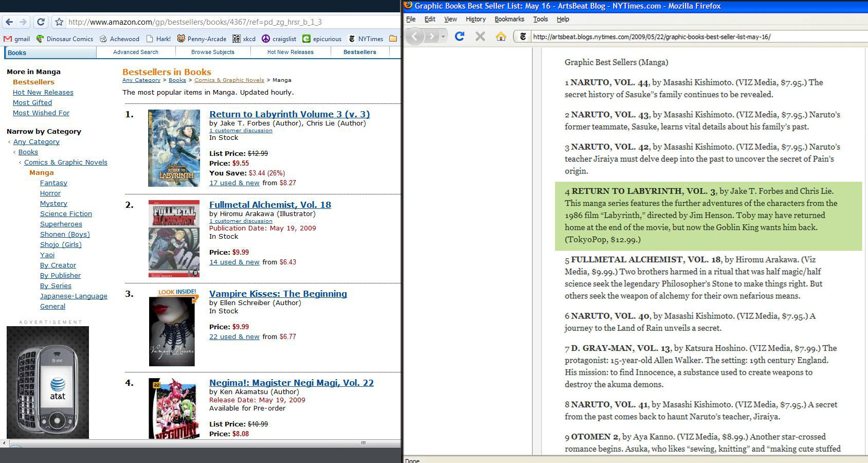This screenshot has height=463, width=868.
Task: Open Browse Subjects on Amazon
Action: point(213,52)
